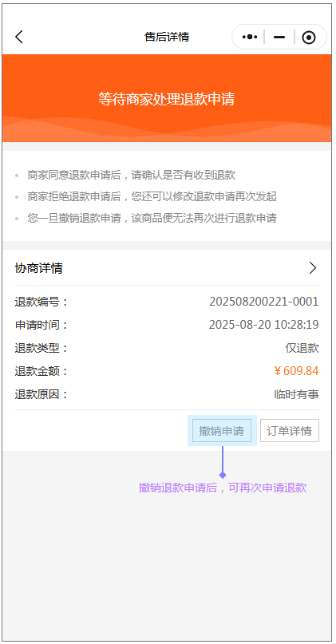
Task: Click the purple annotation 撤销退款申请后，可再次申请退款
Action: point(223,488)
